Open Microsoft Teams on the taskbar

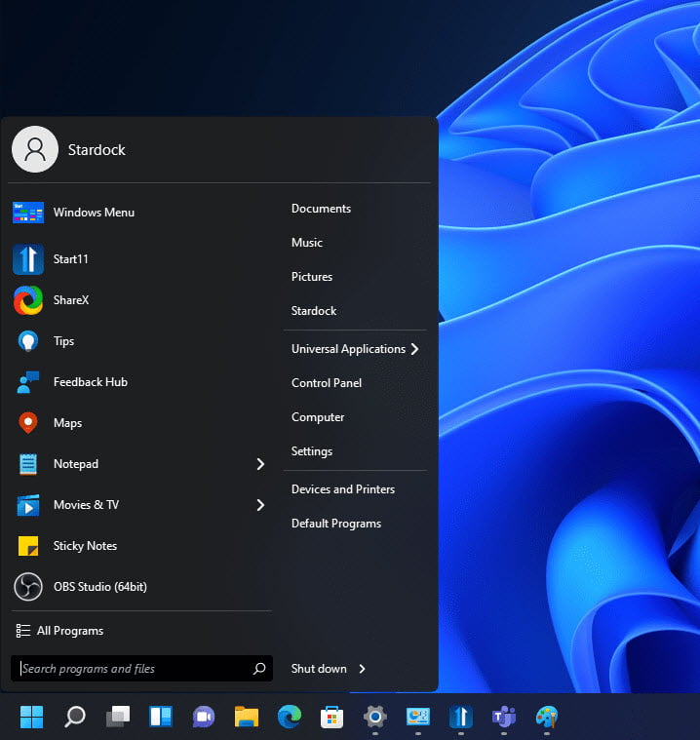pyautogui.click(x=504, y=717)
